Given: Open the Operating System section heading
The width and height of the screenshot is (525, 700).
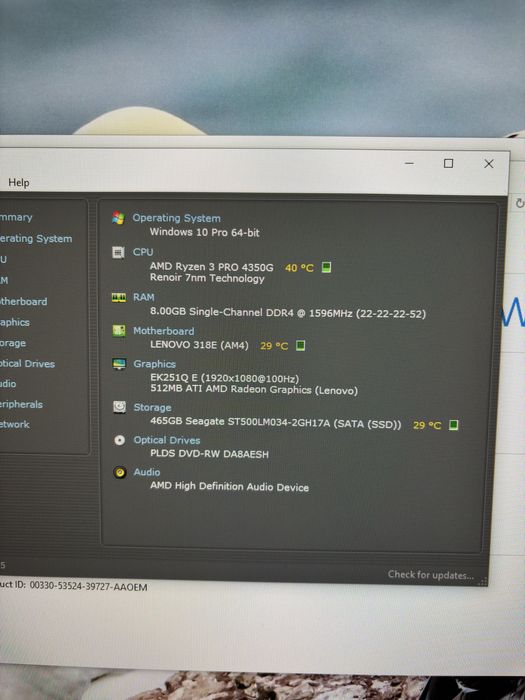Looking at the screenshot, I should click(176, 218).
